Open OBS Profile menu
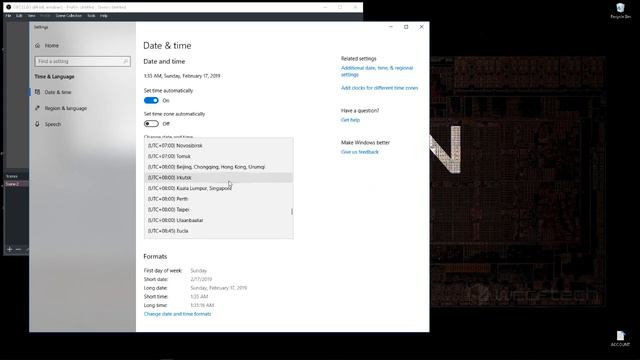This screenshot has width=640, height=360. 45,16
